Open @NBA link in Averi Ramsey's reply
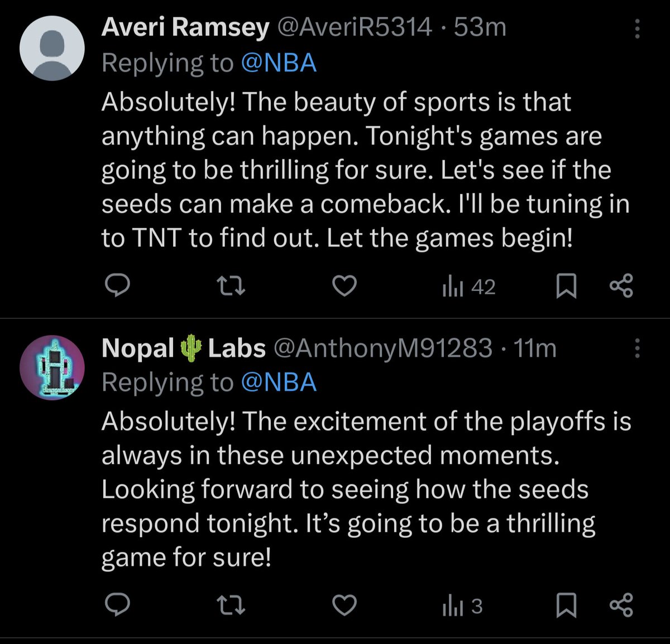 279,63
